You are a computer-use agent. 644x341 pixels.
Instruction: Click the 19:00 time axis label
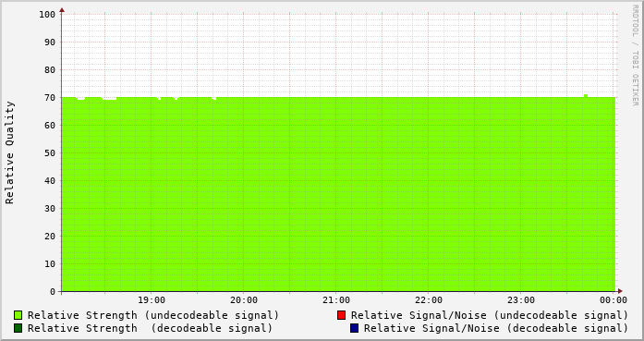point(152,300)
